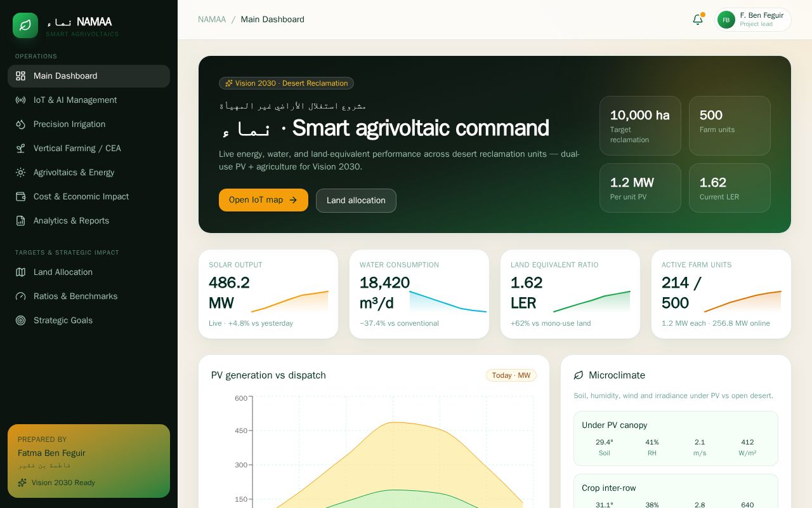The width and height of the screenshot is (812, 508).
Task: Click the Ratios & Benchmarks gauge icon
Action: [20, 296]
